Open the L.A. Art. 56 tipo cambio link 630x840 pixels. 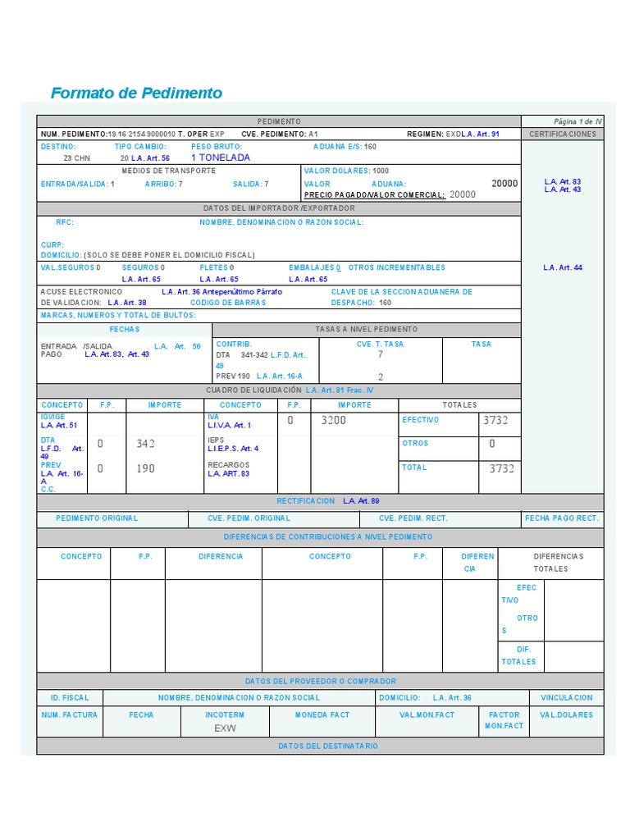pyautogui.click(x=150, y=158)
